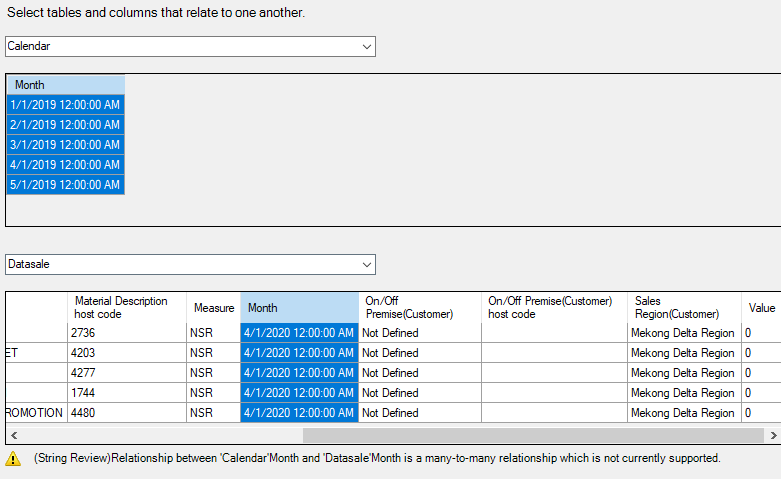This screenshot has width=781, height=479.
Task: Select Month column header in Datasale
Action: (299, 308)
